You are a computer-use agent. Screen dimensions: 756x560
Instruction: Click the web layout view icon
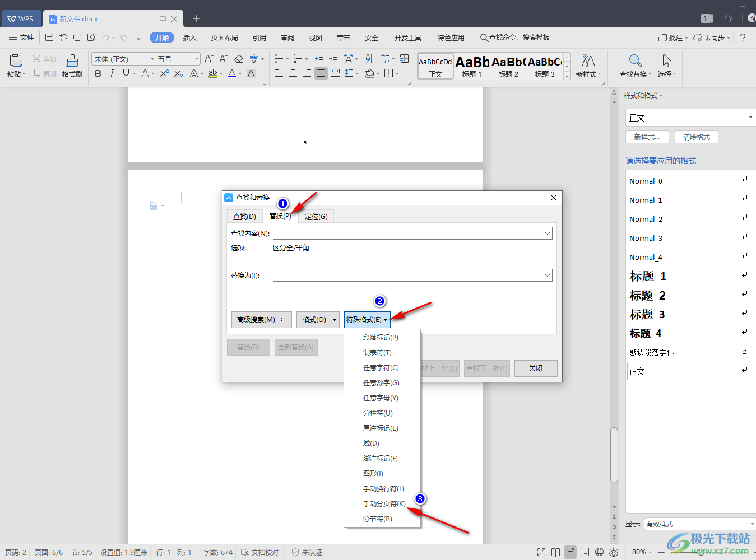pos(599,552)
